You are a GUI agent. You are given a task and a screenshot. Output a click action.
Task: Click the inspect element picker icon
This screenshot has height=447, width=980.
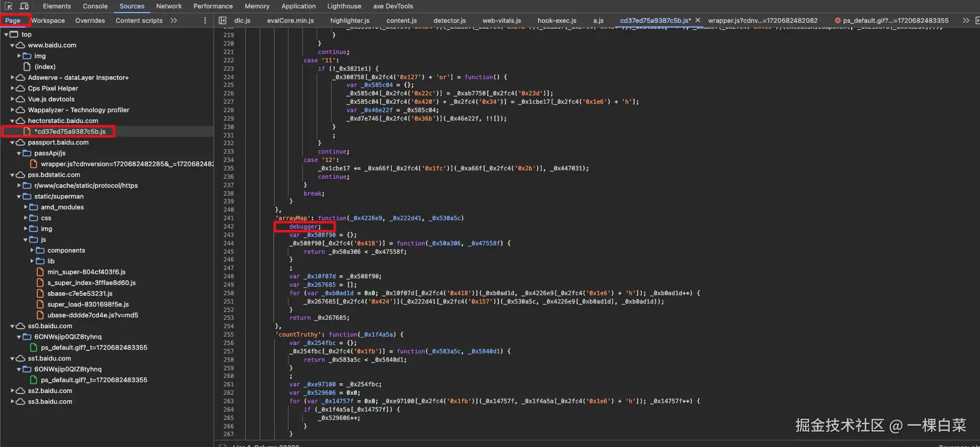pyautogui.click(x=8, y=6)
